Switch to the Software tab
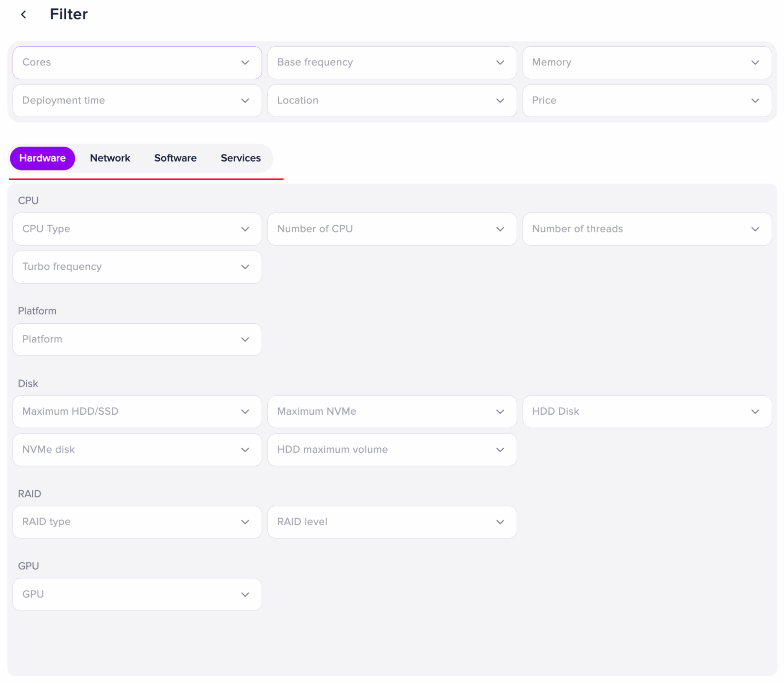The width and height of the screenshot is (784, 683). [x=175, y=158]
